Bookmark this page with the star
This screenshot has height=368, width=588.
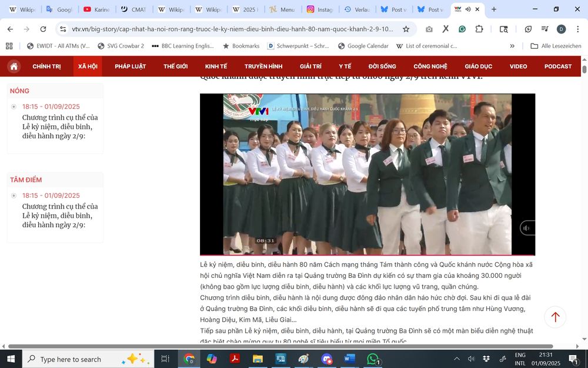click(406, 29)
